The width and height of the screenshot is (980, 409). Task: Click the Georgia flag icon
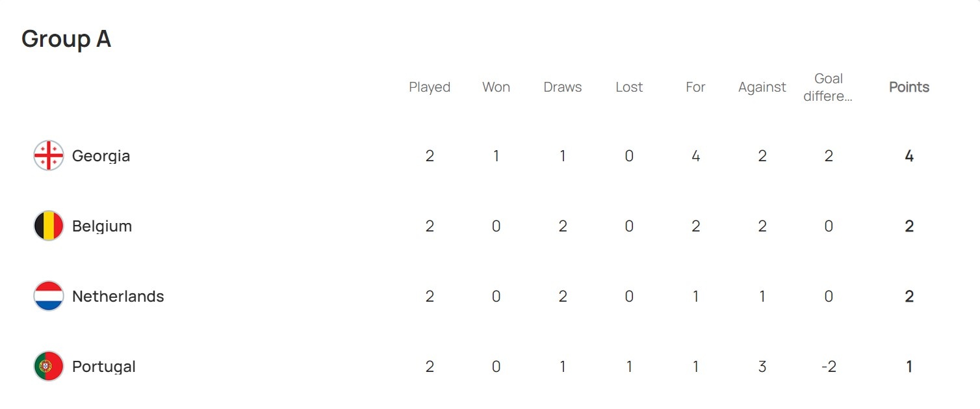click(49, 156)
